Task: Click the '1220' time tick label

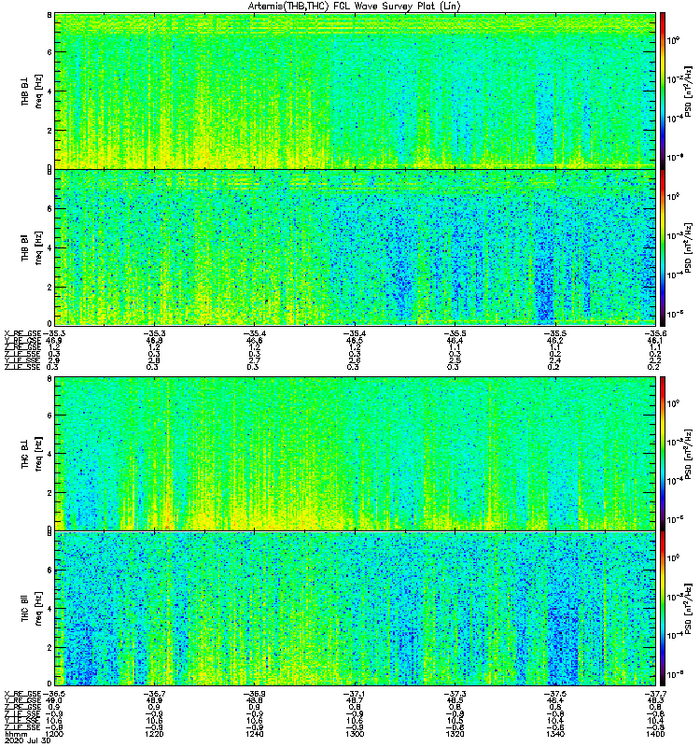Action: [154, 734]
